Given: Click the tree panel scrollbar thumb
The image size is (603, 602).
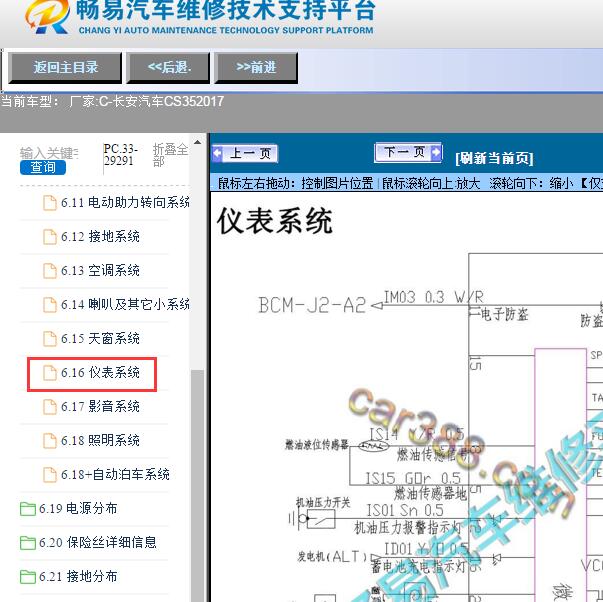Looking at the screenshot, I should coord(197,485).
